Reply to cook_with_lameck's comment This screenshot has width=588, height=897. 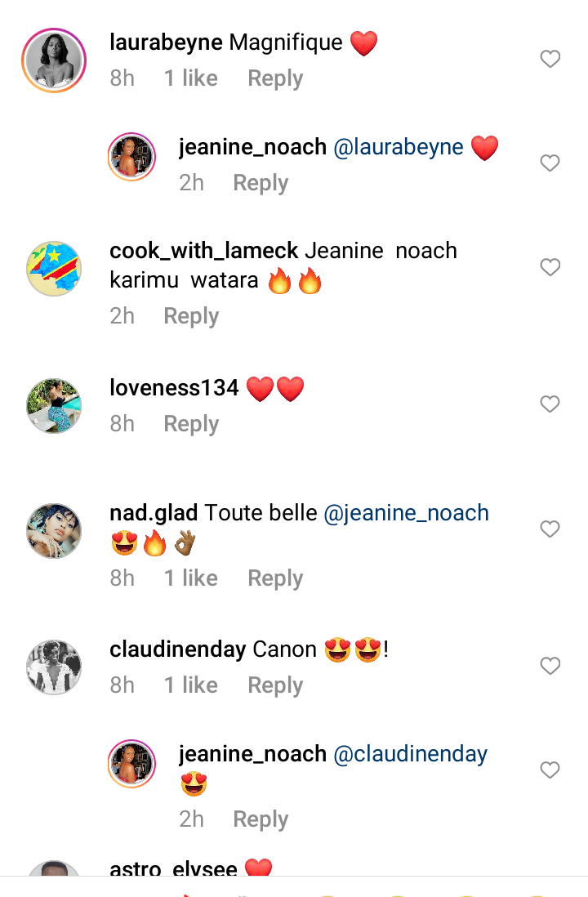click(x=191, y=316)
